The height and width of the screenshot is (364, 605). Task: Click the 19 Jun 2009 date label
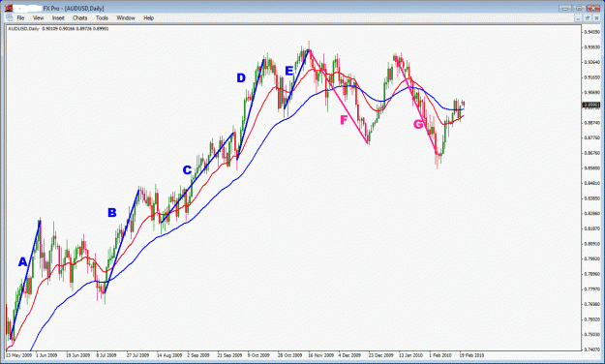click(x=78, y=355)
